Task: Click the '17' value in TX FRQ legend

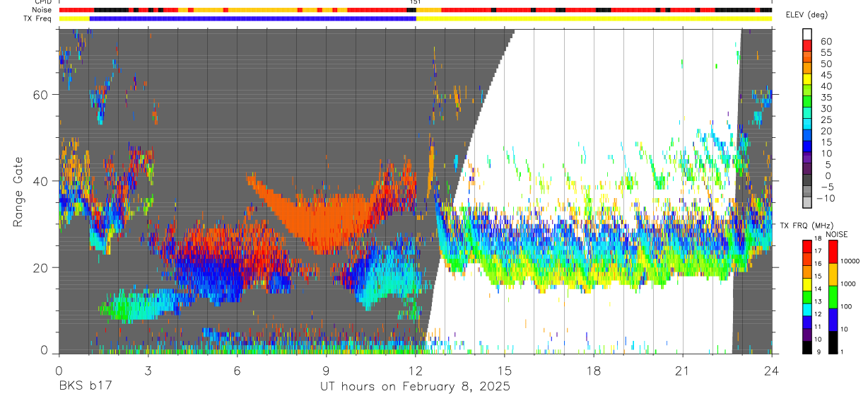Action: tap(818, 251)
